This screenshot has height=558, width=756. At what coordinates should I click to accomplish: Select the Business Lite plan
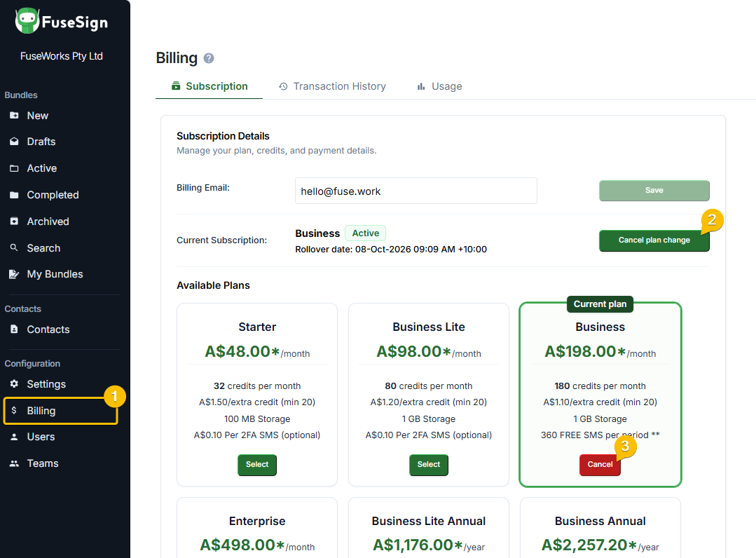pos(429,465)
